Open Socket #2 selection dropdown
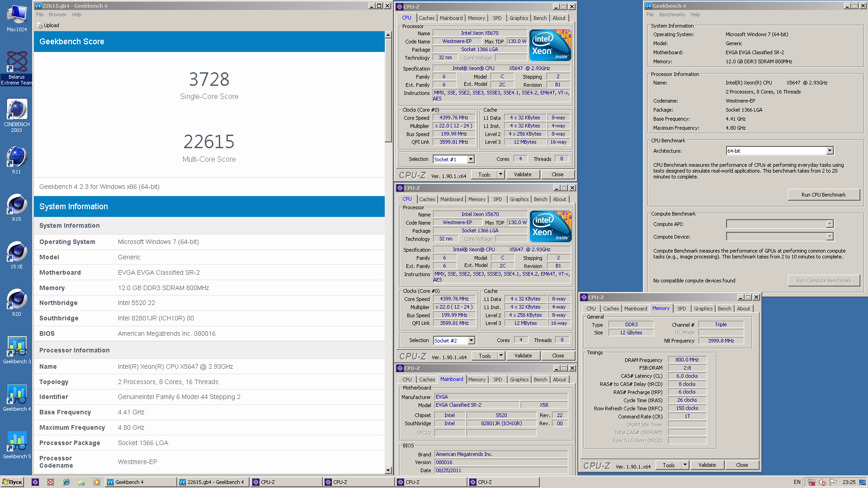This screenshot has height=488, width=868. click(x=472, y=340)
